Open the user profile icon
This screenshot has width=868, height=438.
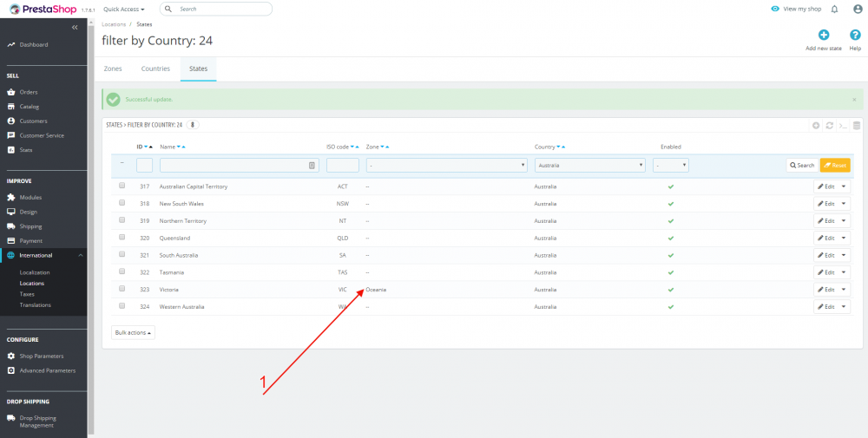point(858,9)
